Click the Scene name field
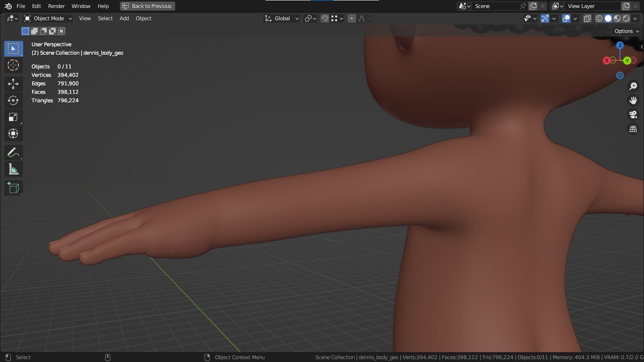The height and width of the screenshot is (362, 644). coord(495,6)
